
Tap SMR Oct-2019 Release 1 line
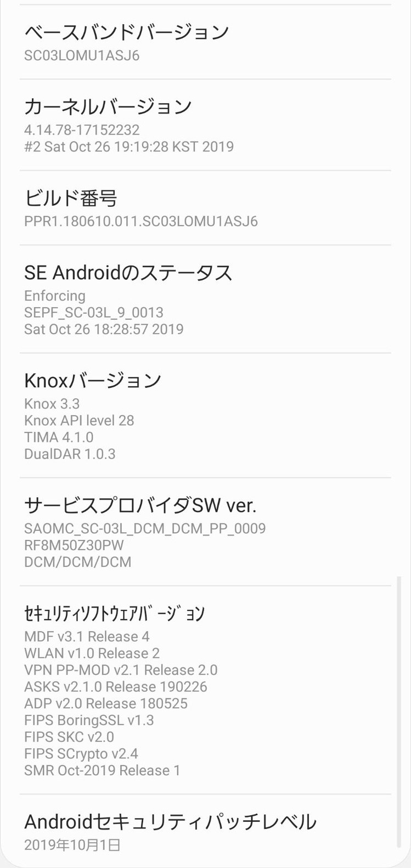102,770
